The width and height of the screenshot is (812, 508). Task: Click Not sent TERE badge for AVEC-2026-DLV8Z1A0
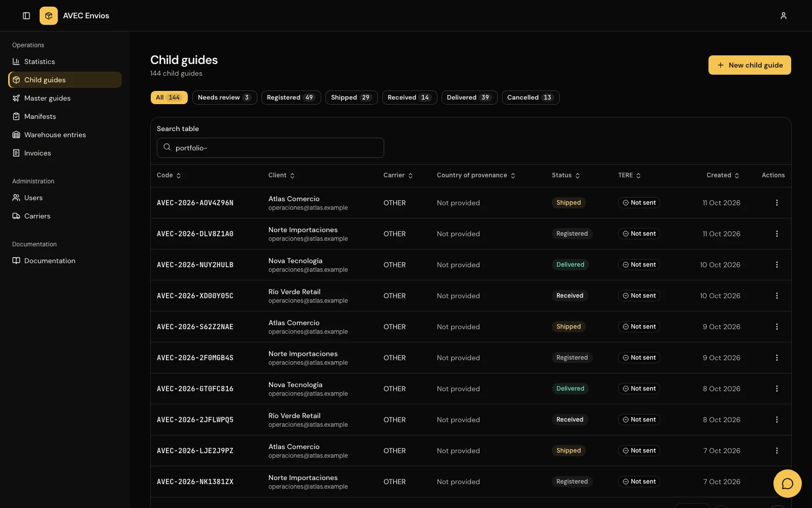(639, 234)
